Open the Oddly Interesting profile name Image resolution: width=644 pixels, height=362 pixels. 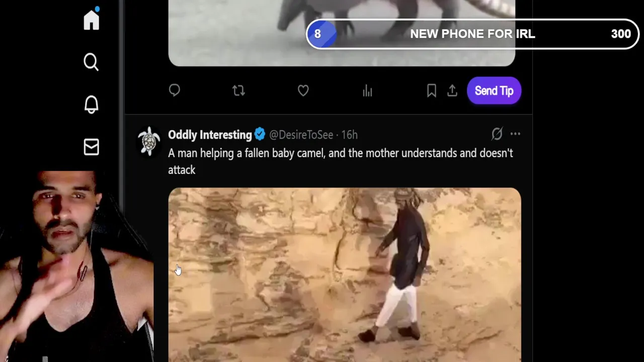pos(210,135)
